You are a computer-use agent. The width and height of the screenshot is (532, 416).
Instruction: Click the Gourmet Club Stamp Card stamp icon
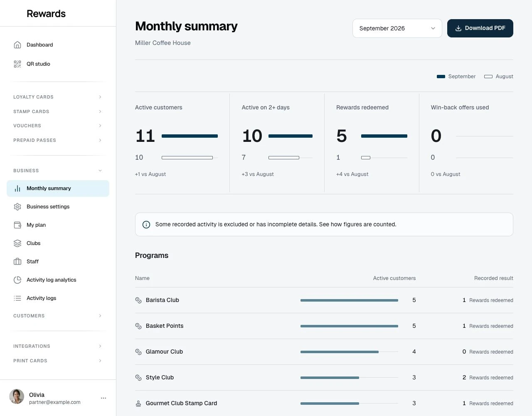point(138,404)
